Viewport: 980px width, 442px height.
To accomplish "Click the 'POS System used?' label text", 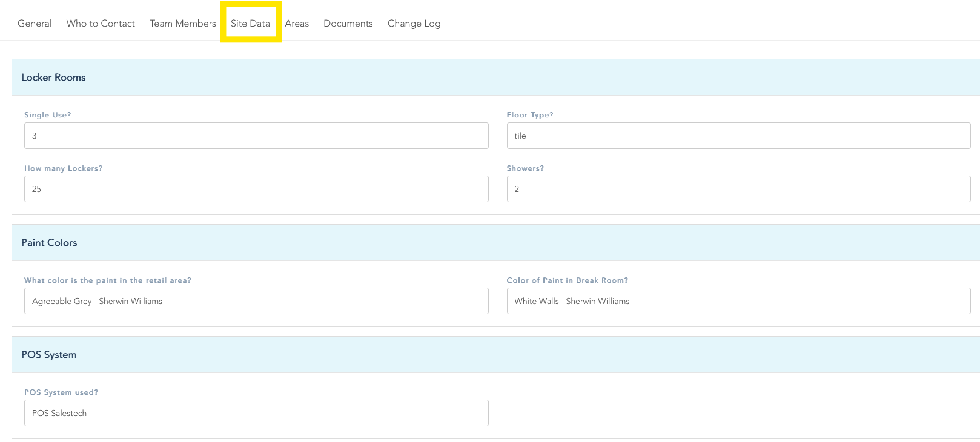I will [x=61, y=392].
